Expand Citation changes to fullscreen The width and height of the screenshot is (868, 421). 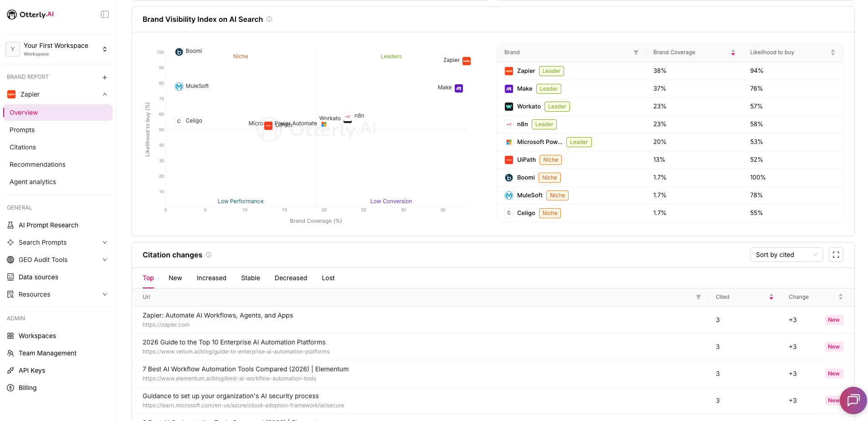click(x=836, y=255)
